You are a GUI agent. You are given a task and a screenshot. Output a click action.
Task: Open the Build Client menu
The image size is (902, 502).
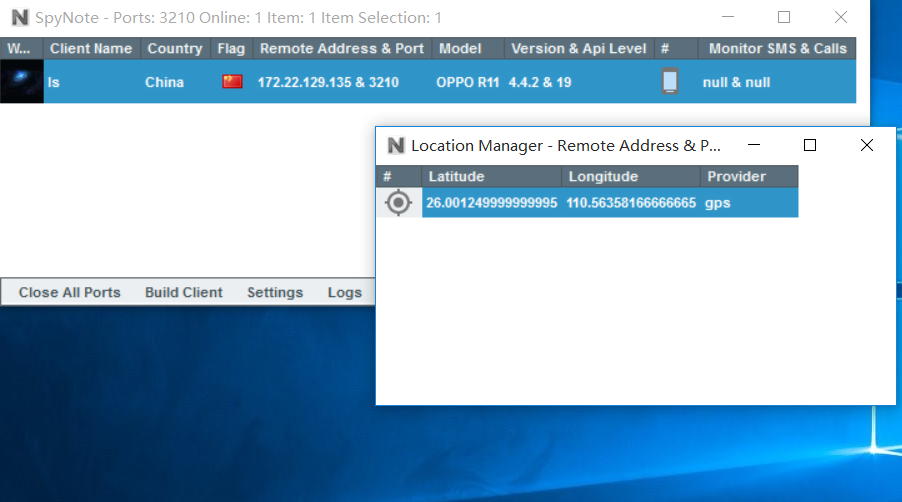184,292
